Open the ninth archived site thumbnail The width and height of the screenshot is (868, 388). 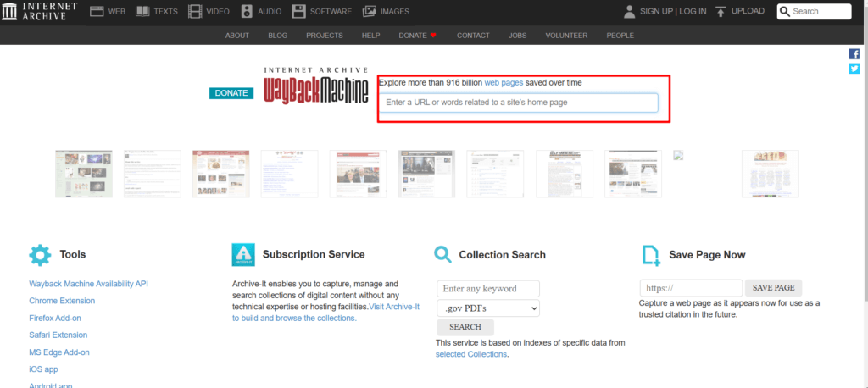[633, 174]
